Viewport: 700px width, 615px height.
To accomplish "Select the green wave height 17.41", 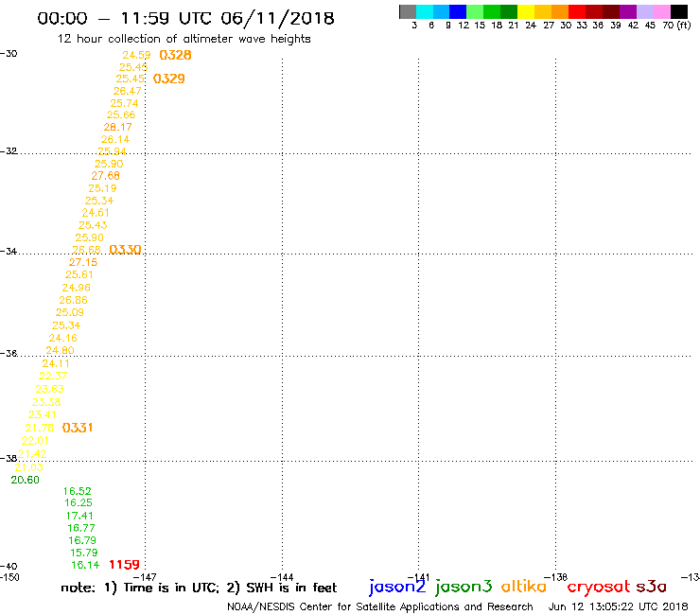I will [x=79, y=516].
